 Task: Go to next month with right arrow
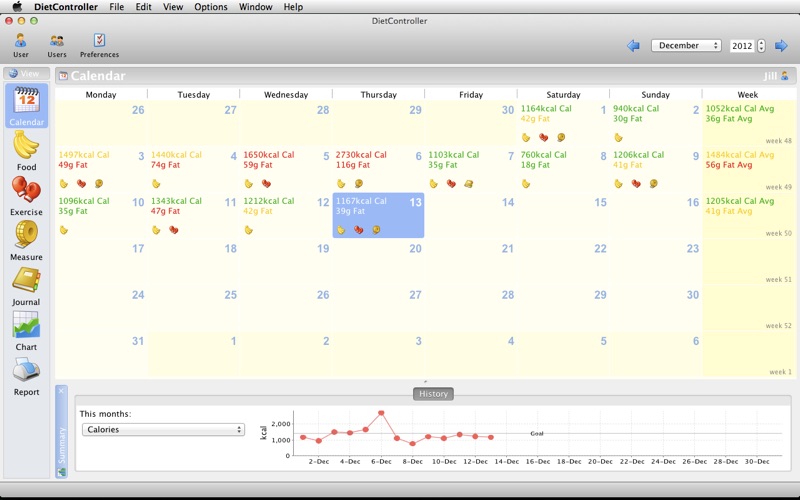pyautogui.click(x=781, y=46)
